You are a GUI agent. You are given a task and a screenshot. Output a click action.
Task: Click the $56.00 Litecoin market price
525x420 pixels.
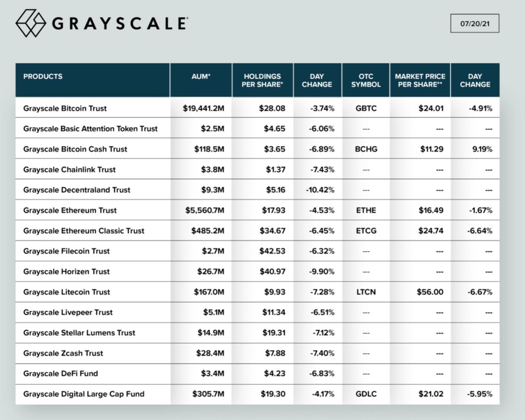pyautogui.click(x=430, y=292)
